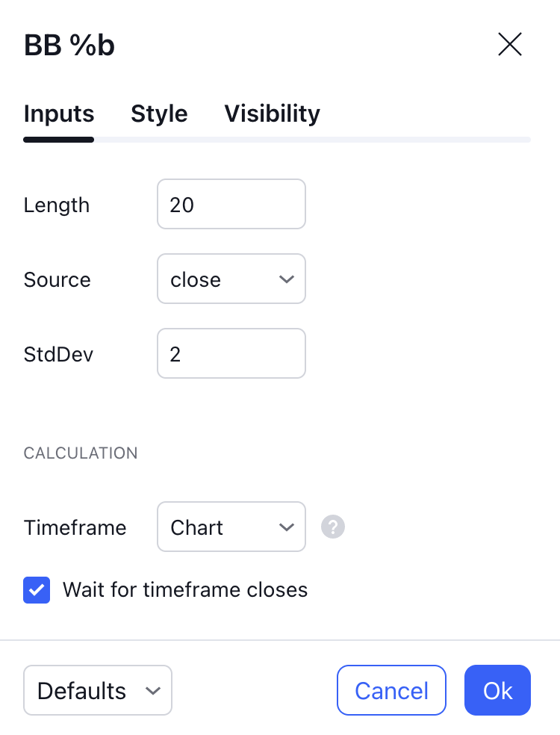Close the BB %b settings dialog
The width and height of the screenshot is (560, 735).
(x=510, y=45)
